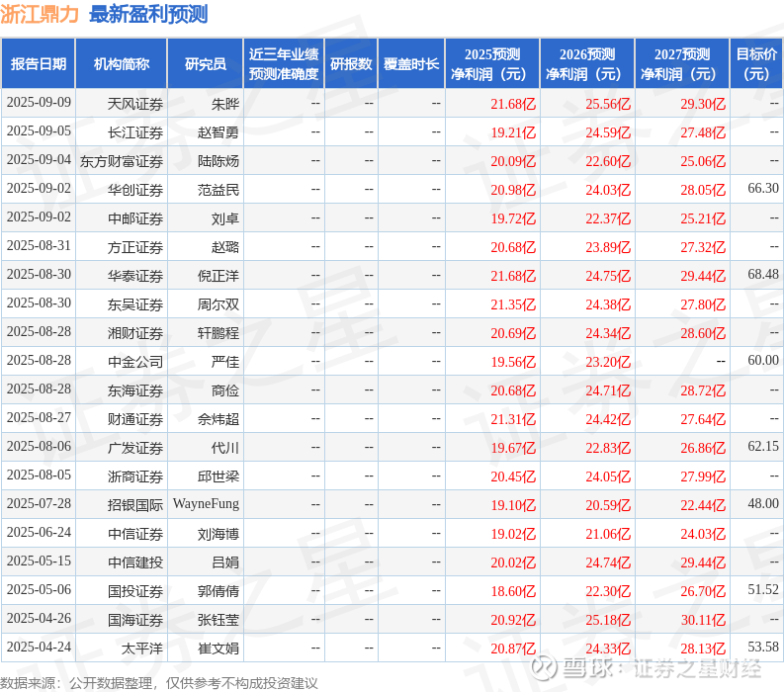Click 2025 profit value 18.60亿
Screen dimensions: 784x692
[513, 591]
